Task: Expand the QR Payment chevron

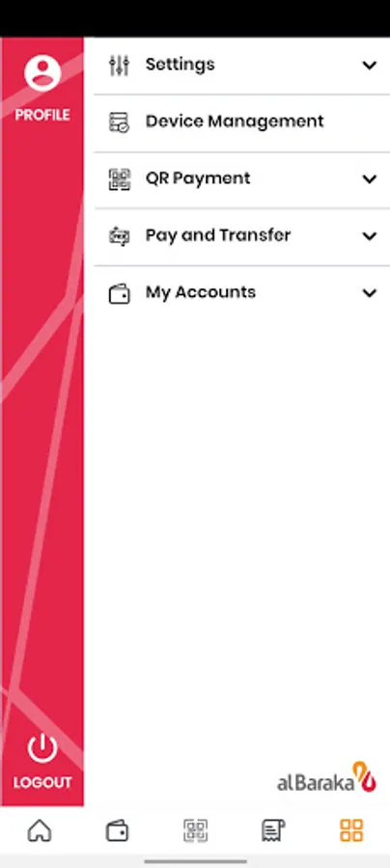Action: click(x=370, y=178)
